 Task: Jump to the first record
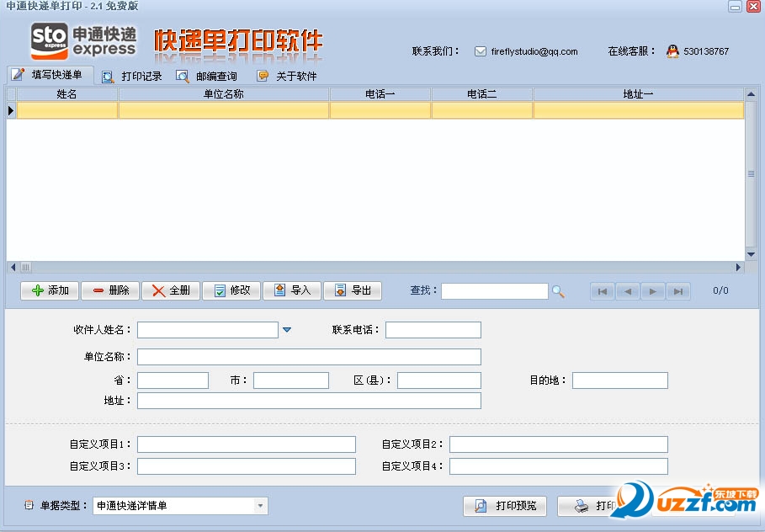pyautogui.click(x=603, y=291)
